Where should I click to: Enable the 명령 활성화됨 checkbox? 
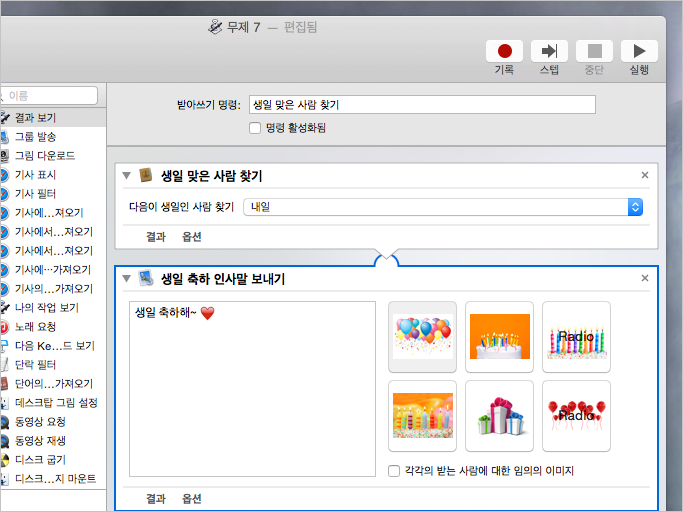coord(255,128)
